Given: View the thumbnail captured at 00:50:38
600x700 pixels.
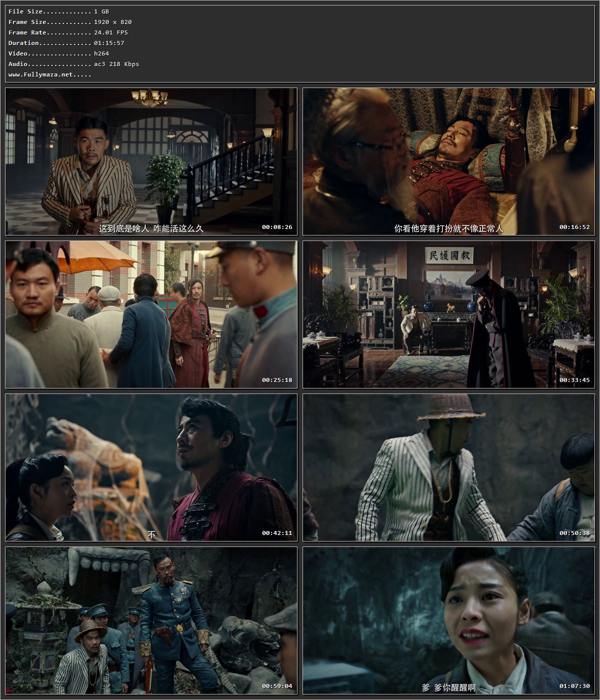Looking at the screenshot, I should click(x=448, y=467).
